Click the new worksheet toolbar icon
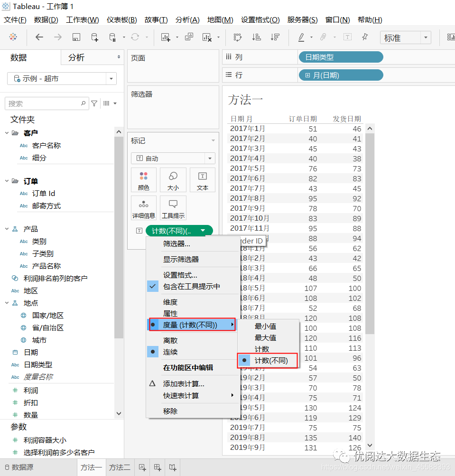455x476 pixels. click(166, 37)
